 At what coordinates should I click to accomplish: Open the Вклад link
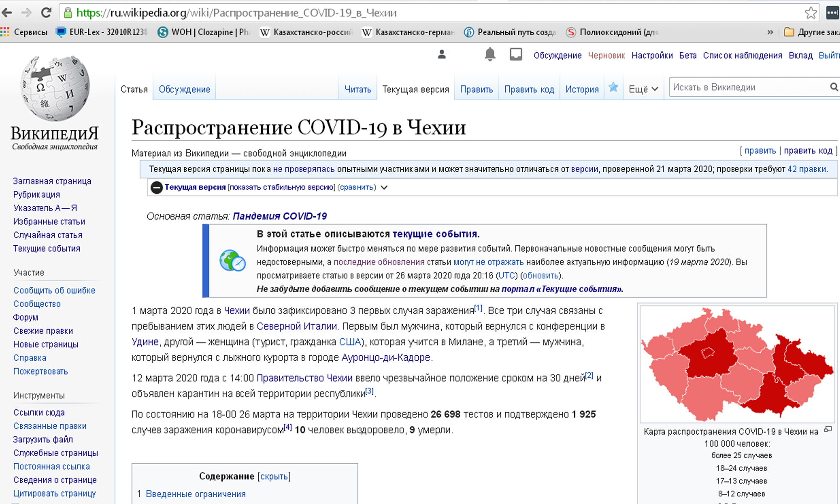pyautogui.click(x=801, y=55)
